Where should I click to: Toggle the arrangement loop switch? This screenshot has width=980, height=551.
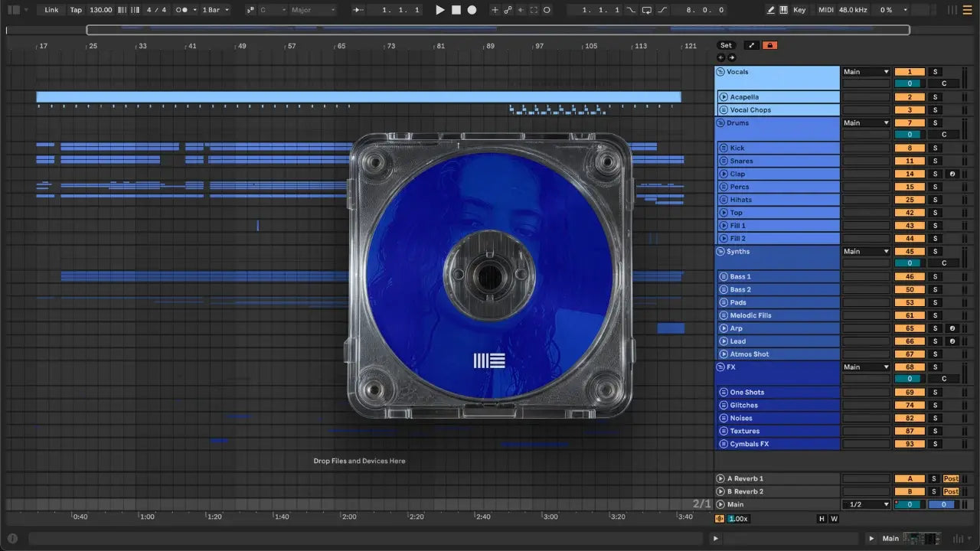[x=647, y=10]
